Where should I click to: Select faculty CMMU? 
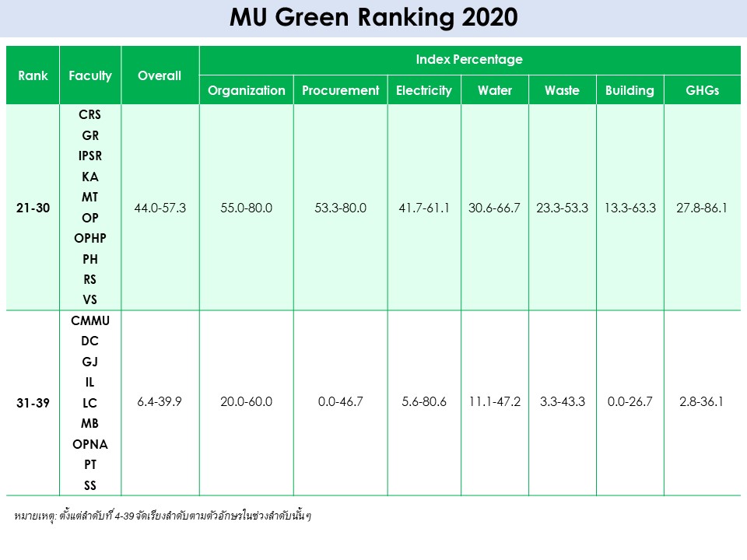90,320
